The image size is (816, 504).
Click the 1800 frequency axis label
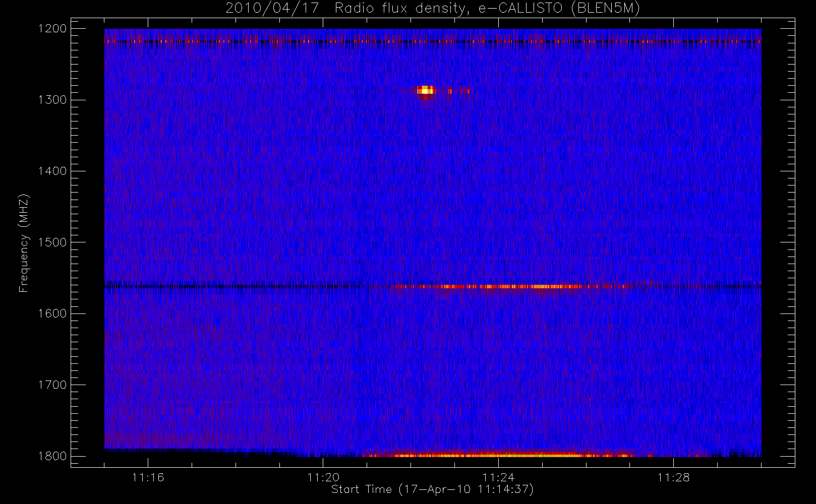[x=52, y=456]
